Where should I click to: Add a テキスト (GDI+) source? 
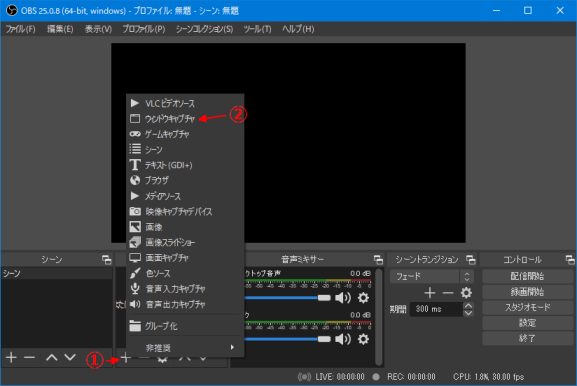tap(185, 165)
